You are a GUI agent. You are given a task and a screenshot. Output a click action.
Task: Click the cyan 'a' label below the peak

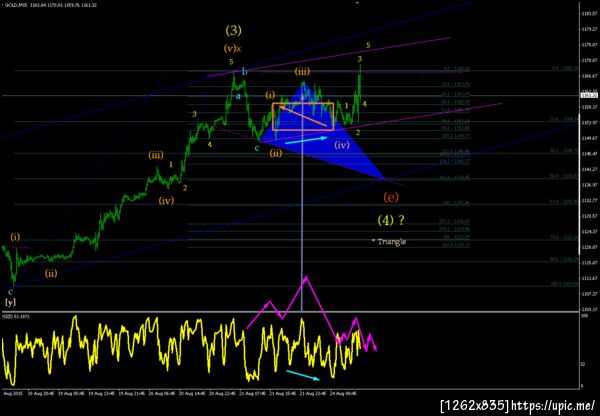pos(238,96)
